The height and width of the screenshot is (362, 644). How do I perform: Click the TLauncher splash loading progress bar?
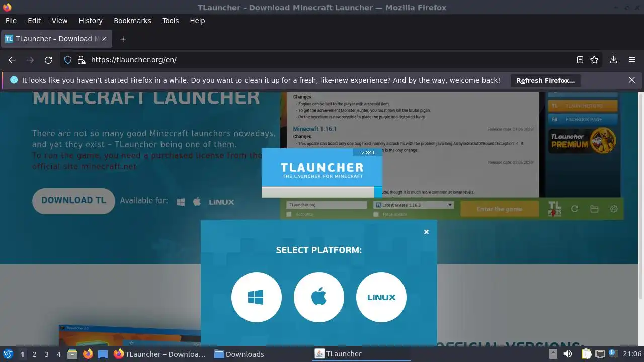pos(322,192)
